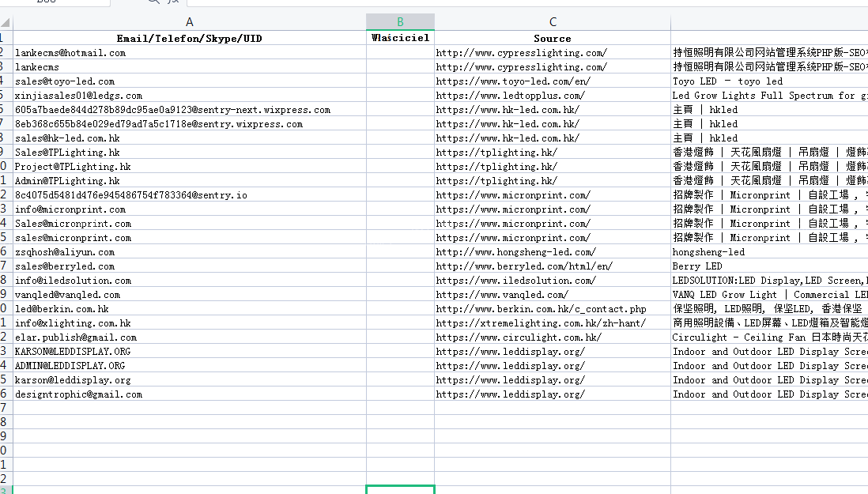Click the VANQ LED Grow Light cell

click(769, 295)
